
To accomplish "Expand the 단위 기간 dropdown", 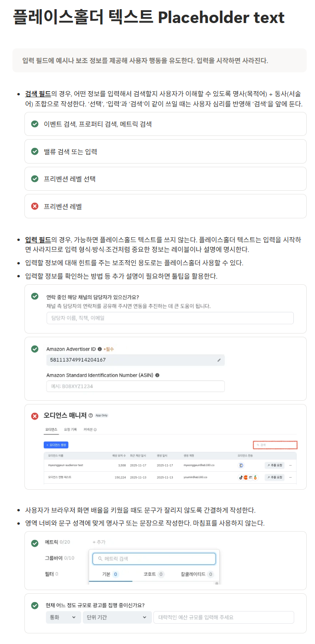I will (117, 617).
